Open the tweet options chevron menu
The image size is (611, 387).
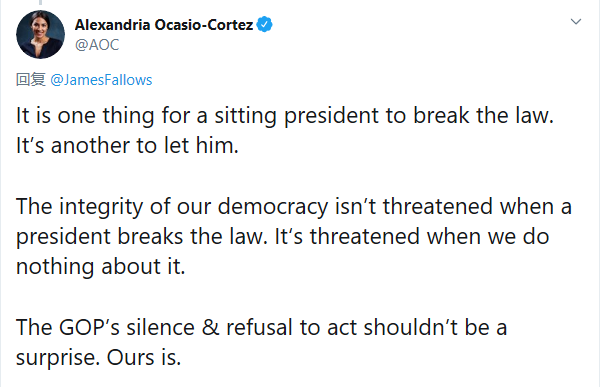coord(576,22)
